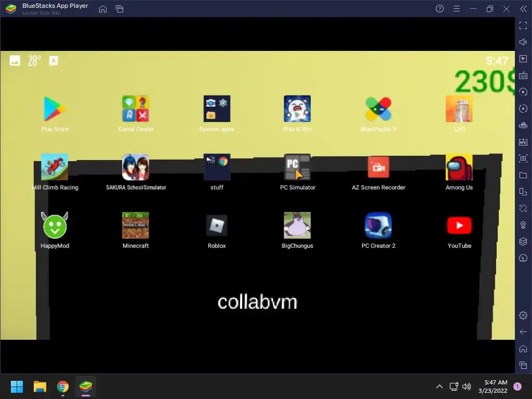Open Play & Win app
This screenshot has height=399, width=532.
click(x=297, y=109)
